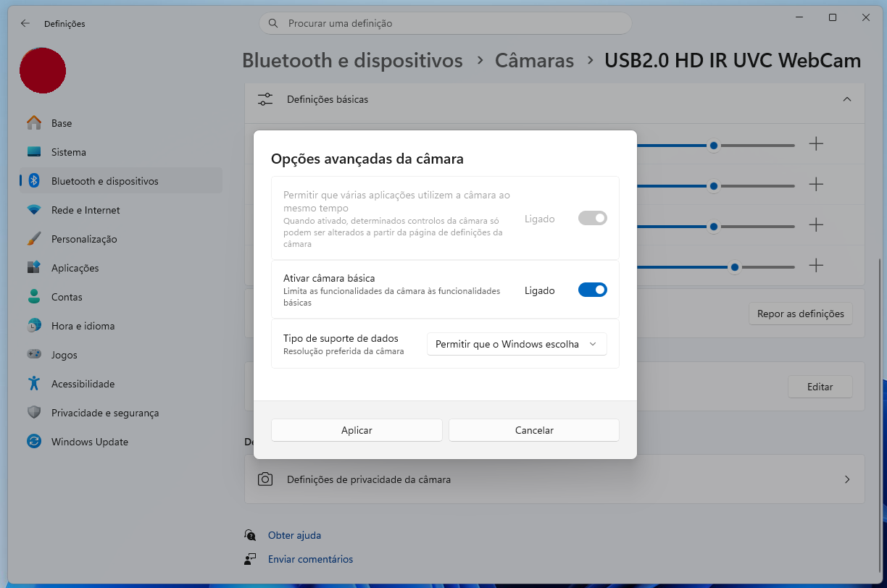Click the first slider handle

tap(714, 146)
